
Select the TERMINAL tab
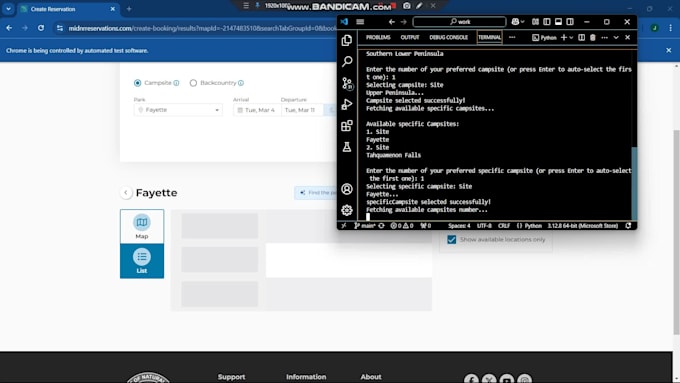[x=490, y=38]
